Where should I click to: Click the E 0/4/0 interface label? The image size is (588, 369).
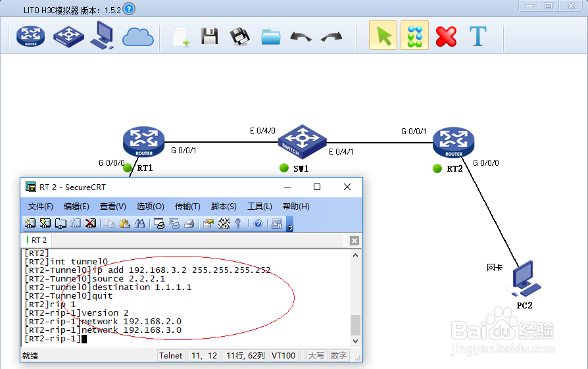(262, 130)
